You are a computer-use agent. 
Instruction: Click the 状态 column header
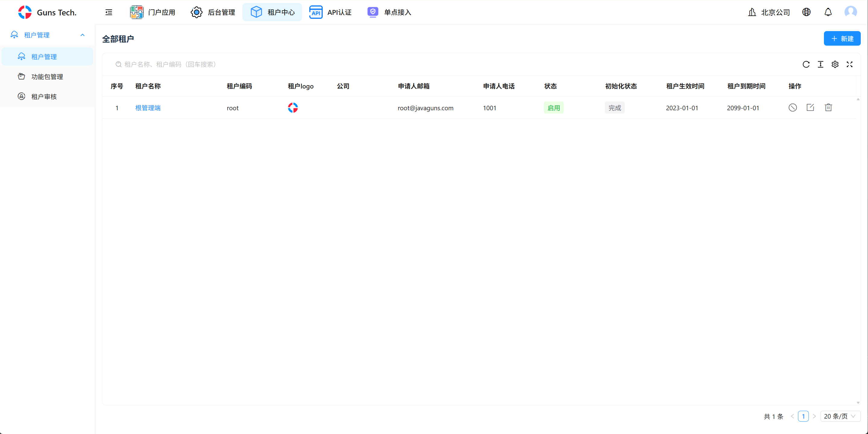(550, 86)
